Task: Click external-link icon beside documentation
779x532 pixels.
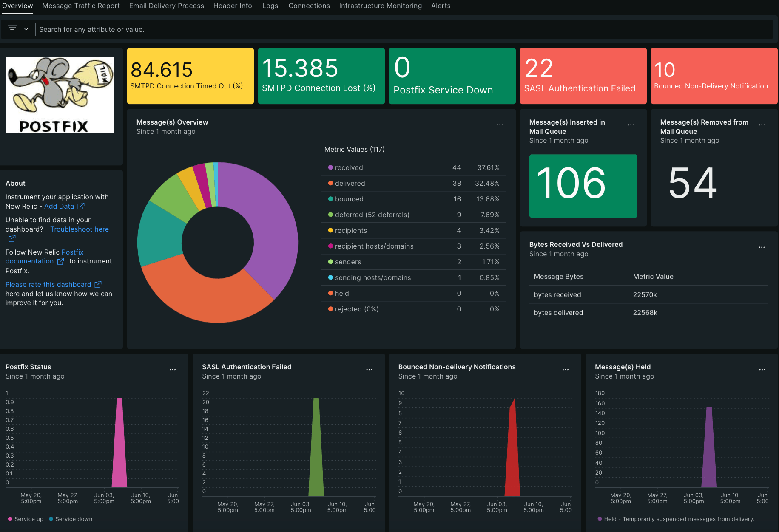Action: (x=60, y=261)
